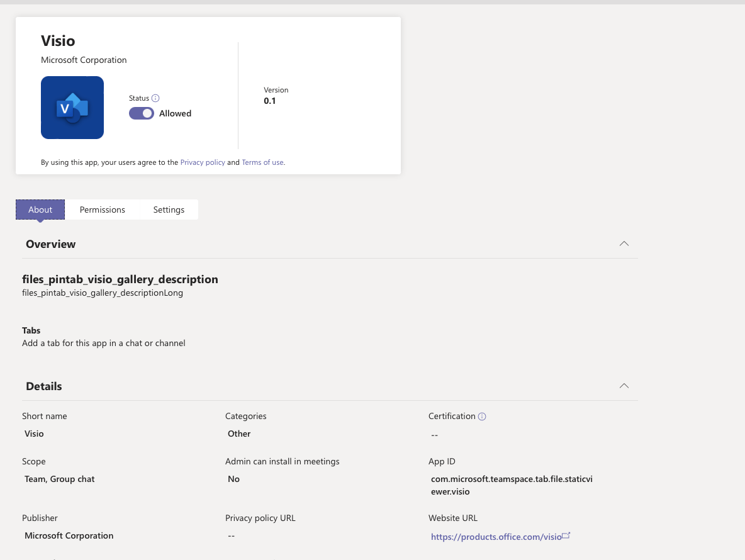Click the App ID field label

[x=442, y=461]
